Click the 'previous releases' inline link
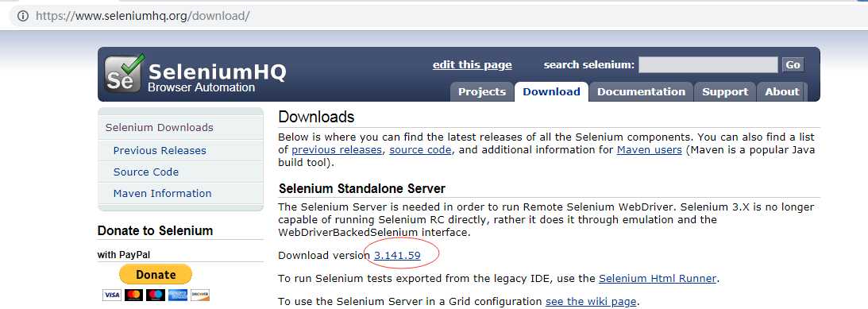This screenshot has width=868, height=309. (337, 150)
